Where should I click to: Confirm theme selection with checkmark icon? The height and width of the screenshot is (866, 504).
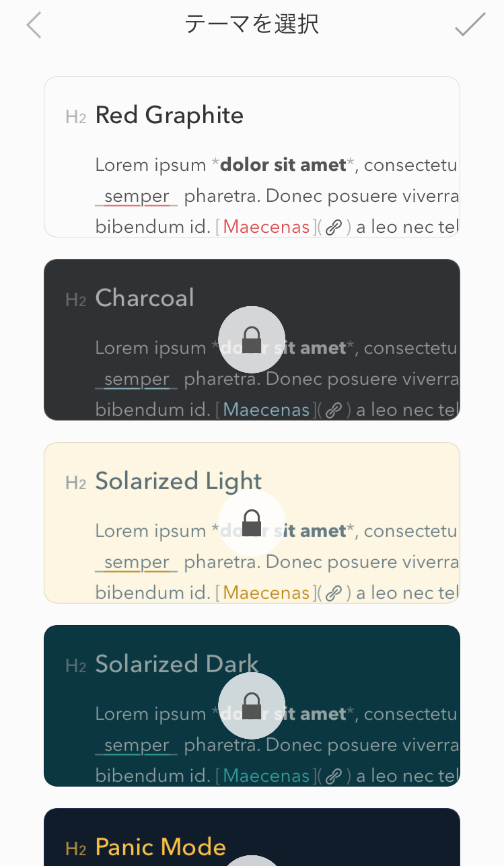point(470,24)
